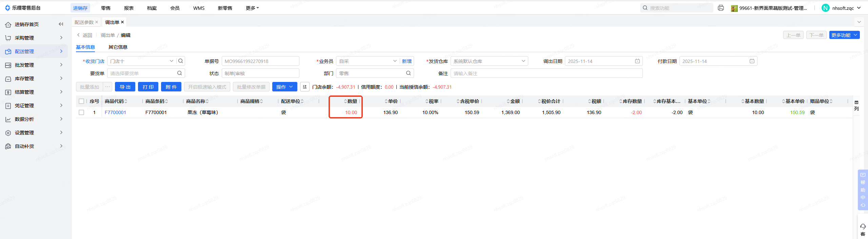The width and height of the screenshot is (868, 239).
Task: Open the WMS top menu
Action: (x=199, y=8)
